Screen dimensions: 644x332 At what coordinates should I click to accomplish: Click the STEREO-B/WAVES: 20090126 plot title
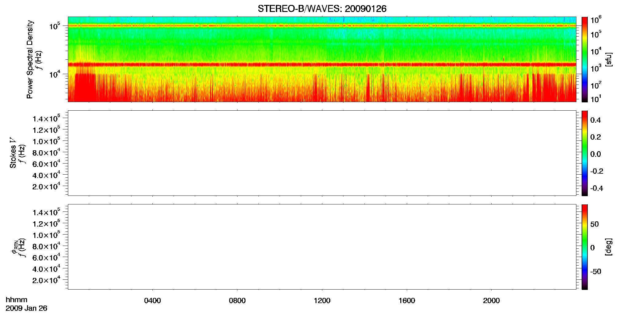click(x=322, y=9)
